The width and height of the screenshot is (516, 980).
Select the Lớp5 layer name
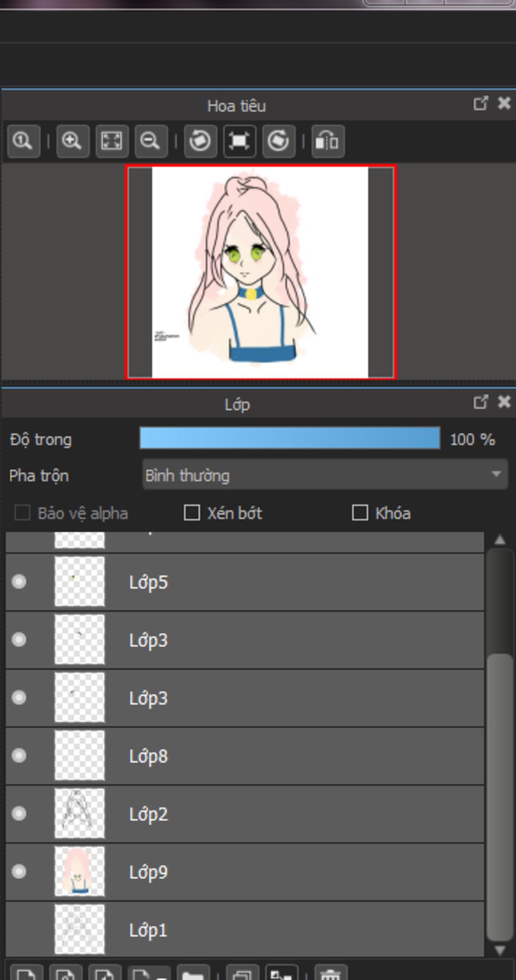point(148,583)
